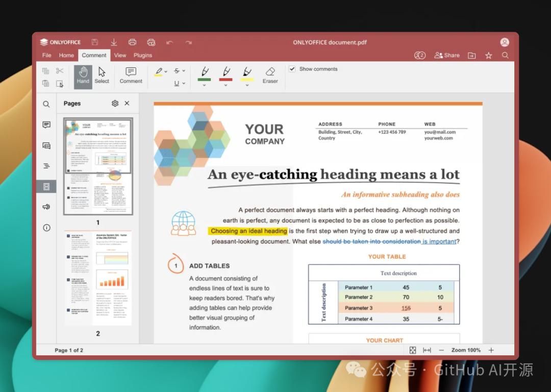Screen dimensions: 551x392
Task: Expand the red pen options arrow
Action: pyautogui.click(x=226, y=85)
